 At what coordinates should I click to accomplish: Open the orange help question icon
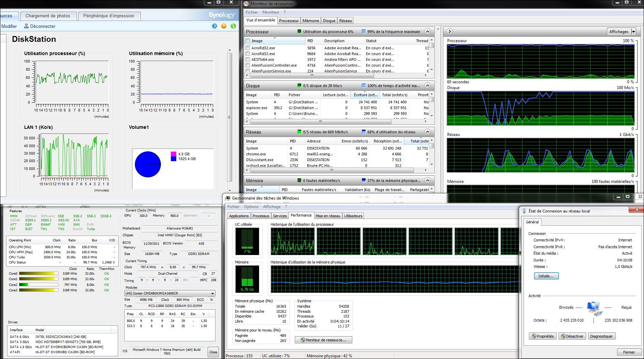click(x=224, y=26)
